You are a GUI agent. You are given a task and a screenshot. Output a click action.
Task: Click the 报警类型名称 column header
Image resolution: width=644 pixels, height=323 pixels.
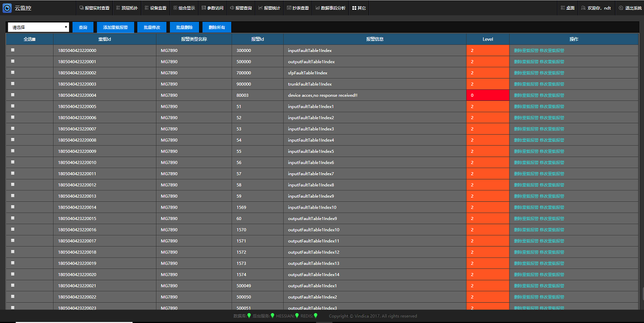coord(194,39)
